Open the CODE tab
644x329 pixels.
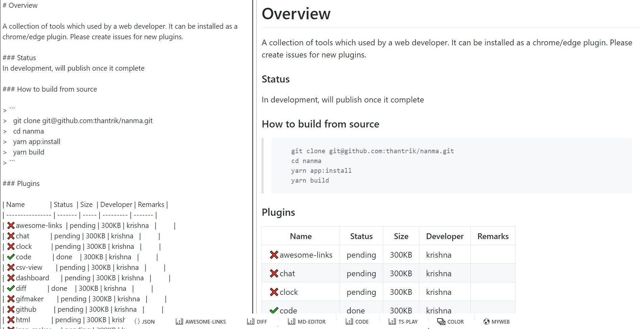click(357, 322)
